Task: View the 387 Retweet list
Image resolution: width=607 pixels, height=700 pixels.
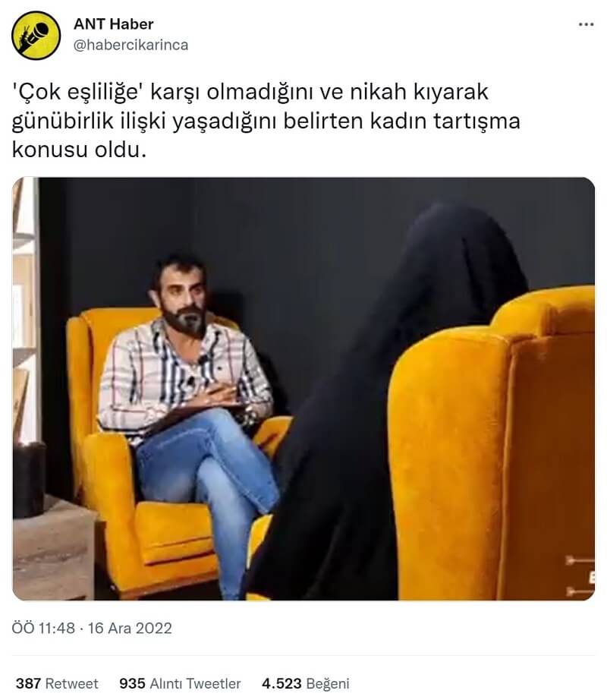Action: 57,683
